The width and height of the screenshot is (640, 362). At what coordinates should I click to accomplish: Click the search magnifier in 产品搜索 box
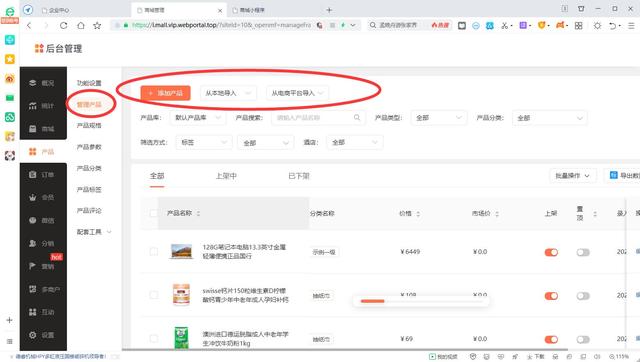[357, 118]
